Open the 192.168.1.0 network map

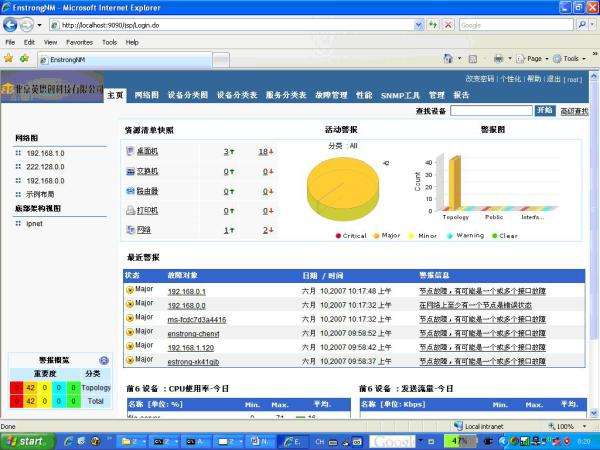point(45,153)
